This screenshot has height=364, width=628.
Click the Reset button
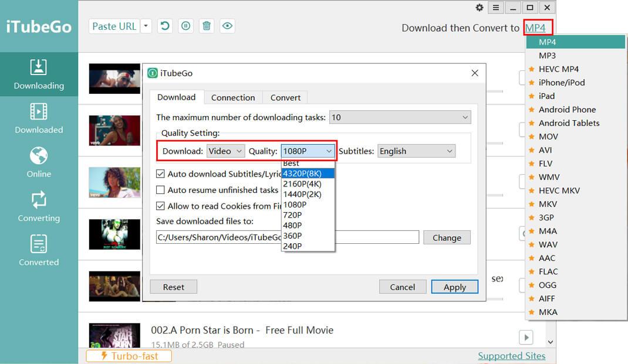[173, 287]
